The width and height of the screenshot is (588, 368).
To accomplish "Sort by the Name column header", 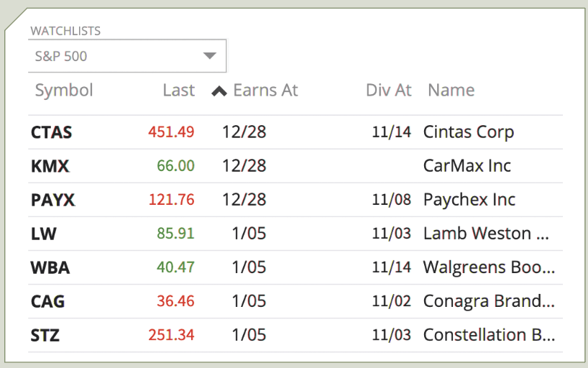I will click(x=451, y=90).
